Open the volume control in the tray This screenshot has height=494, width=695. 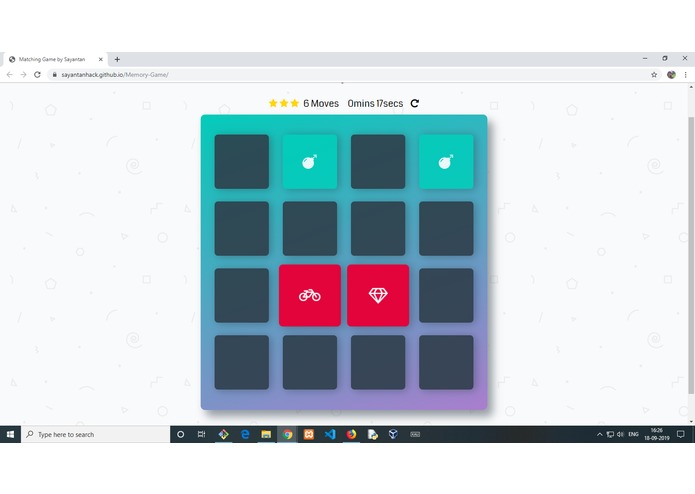coord(620,435)
